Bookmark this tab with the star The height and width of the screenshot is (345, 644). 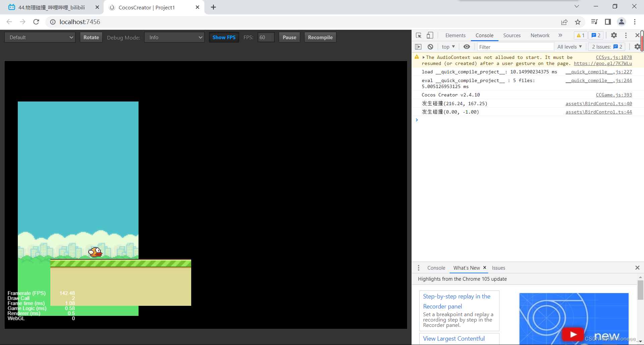[x=578, y=22]
